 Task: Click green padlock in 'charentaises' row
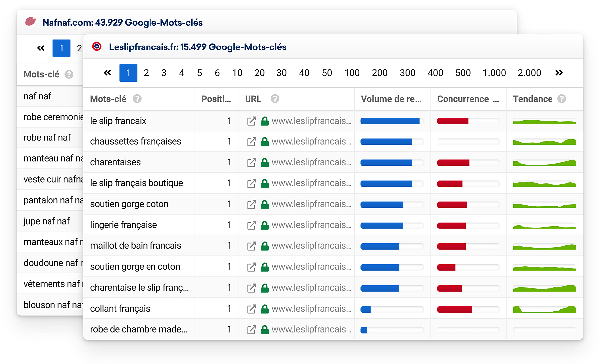[x=265, y=162]
